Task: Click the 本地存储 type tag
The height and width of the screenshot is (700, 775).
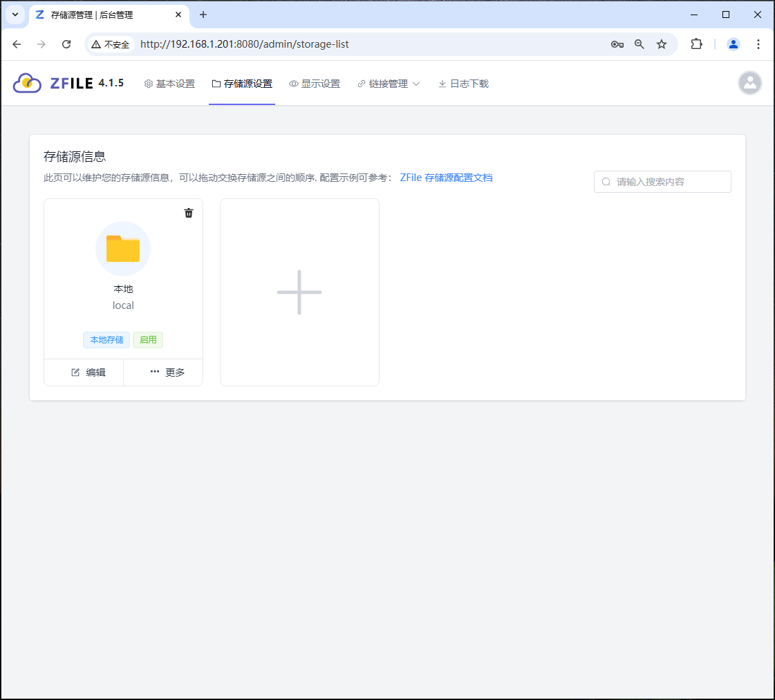Action: click(x=106, y=339)
